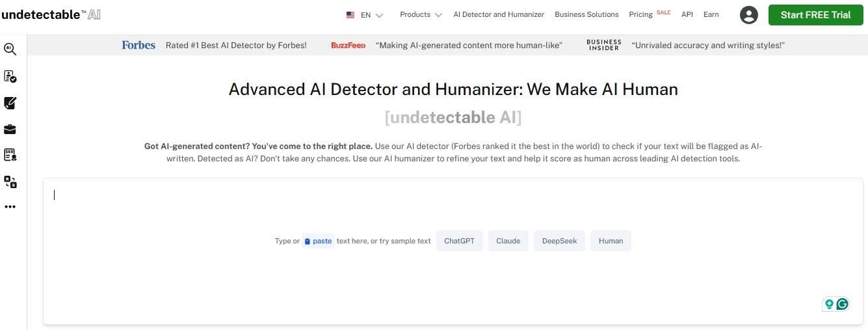Try the Human sample text

[611, 241]
